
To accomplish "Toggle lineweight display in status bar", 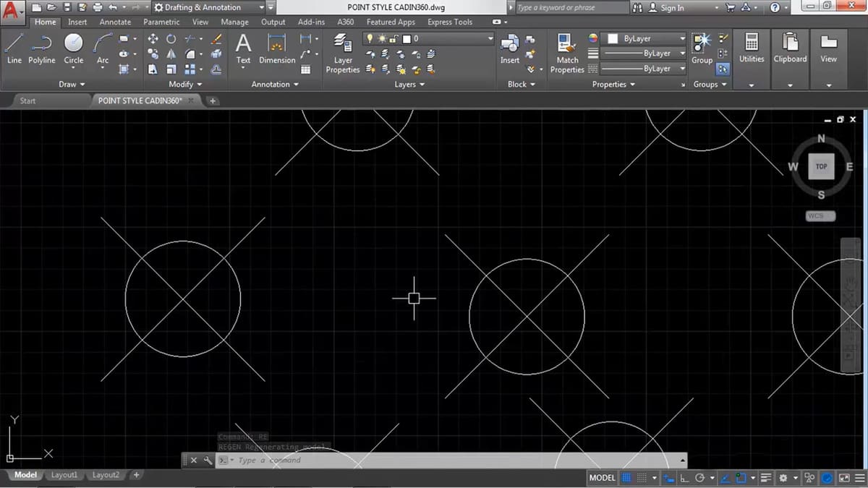I will (x=767, y=478).
